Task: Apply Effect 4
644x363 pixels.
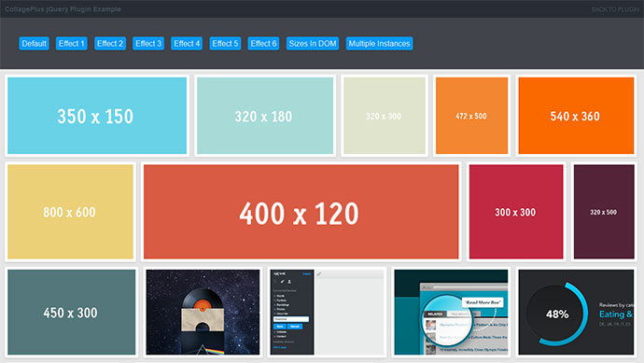Action: click(187, 44)
